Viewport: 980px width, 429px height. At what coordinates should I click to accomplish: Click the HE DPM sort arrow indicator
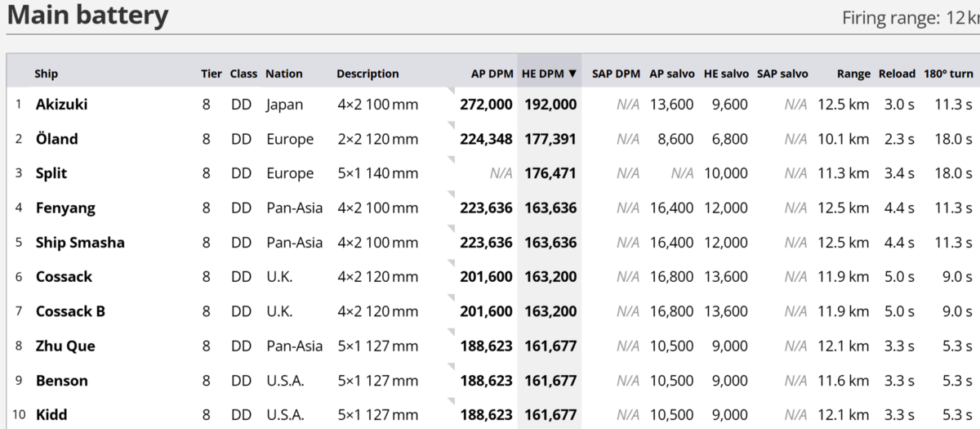click(x=572, y=74)
